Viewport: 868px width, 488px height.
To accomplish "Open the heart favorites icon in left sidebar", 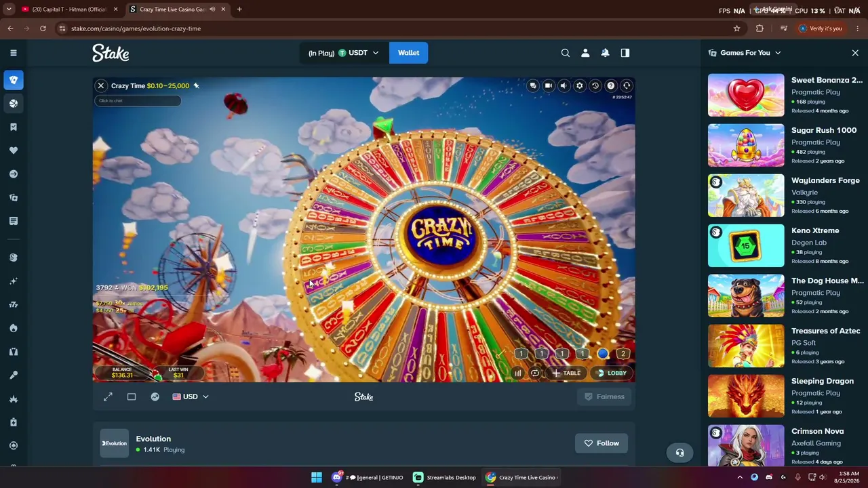I will pyautogui.click(x=14, y=150).
